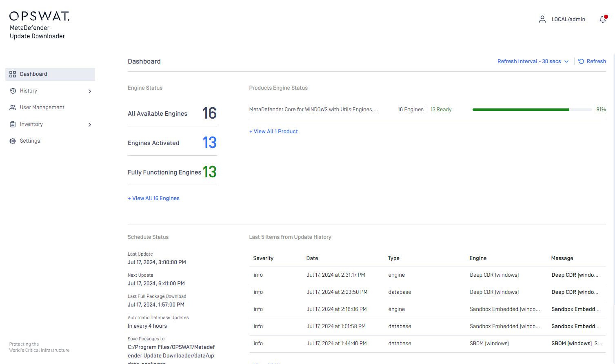This screenshot has height=364, width=615.
Task: Click the MetaDefender Core for WINDOWS product row
Action: 427,109
